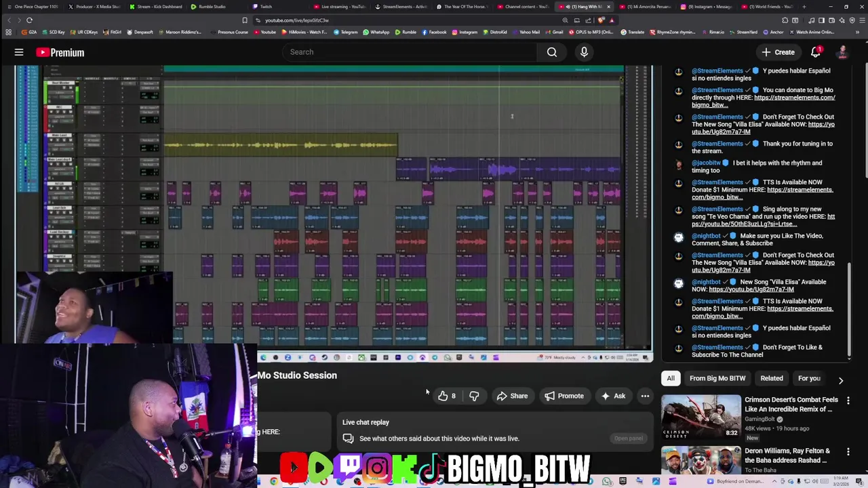This screenshot has width=868, height=488.
Task: Open Crimson Desert video thumbnail
Action: pos(701,417)
